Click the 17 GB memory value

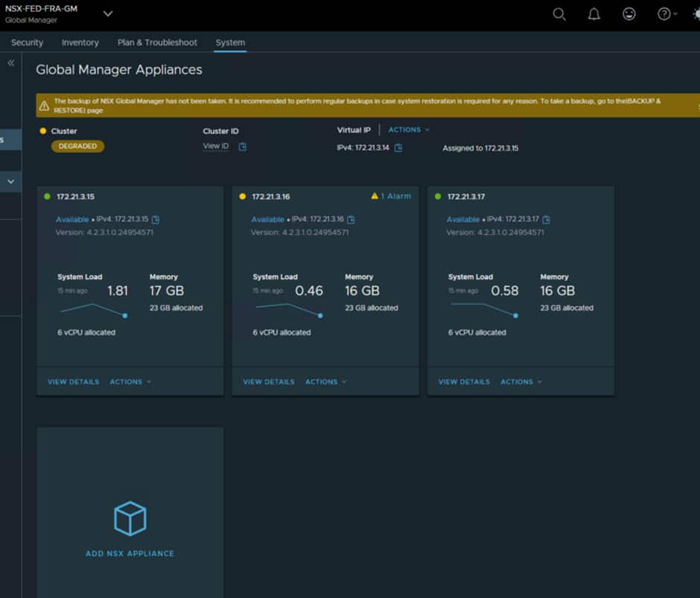pos(167,290)
